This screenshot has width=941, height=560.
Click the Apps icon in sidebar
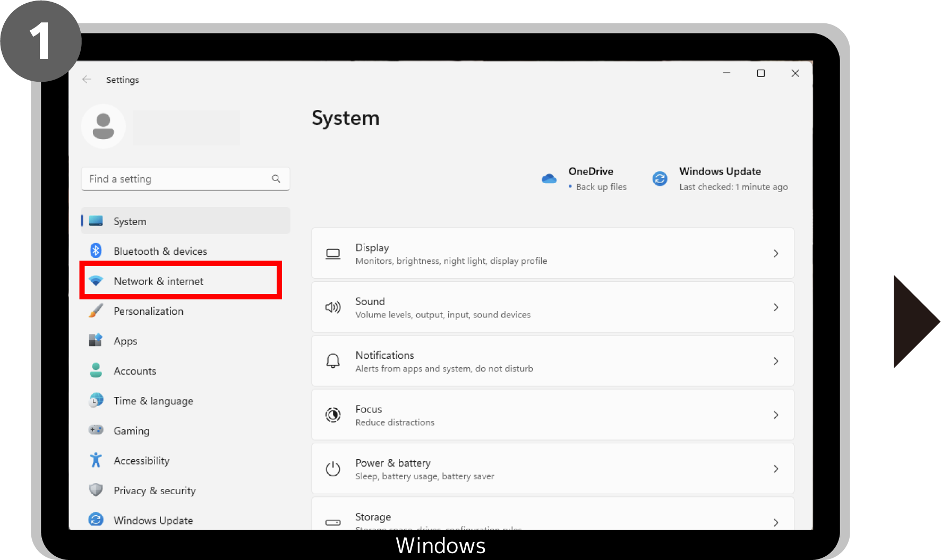coord(96,340)
